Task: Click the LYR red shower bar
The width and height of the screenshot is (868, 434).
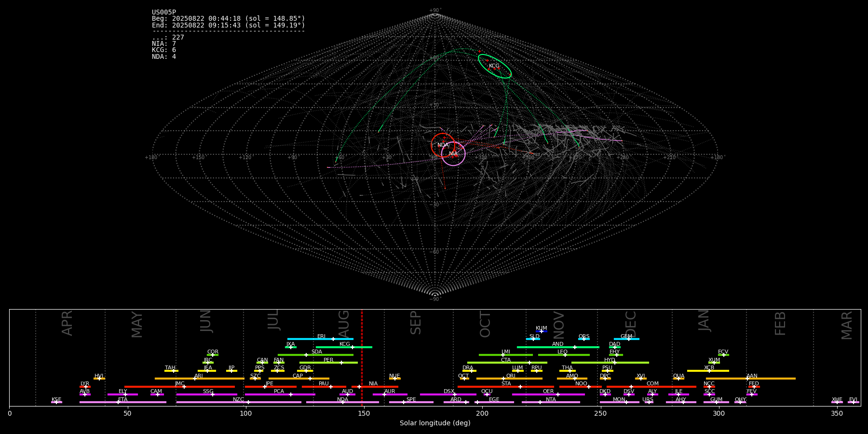Action: (x=85, y=386)
